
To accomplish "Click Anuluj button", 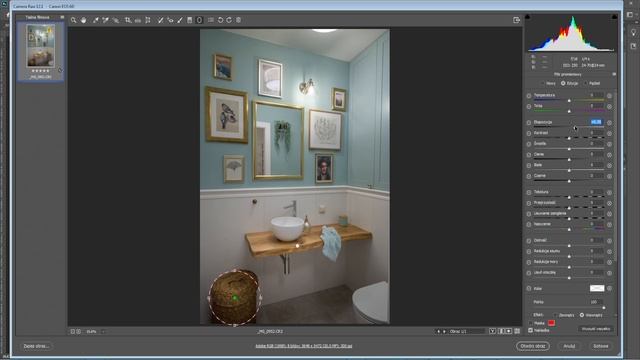I will (569, 346).
